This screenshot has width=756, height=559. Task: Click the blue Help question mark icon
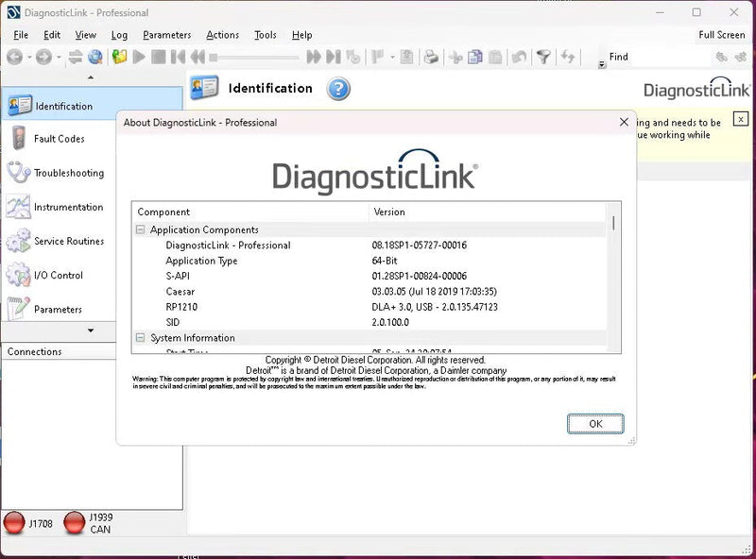tap(337, 89)
